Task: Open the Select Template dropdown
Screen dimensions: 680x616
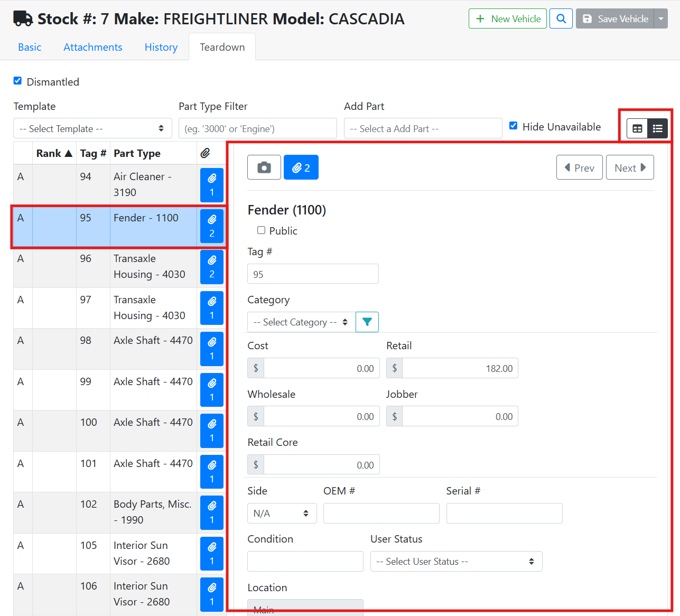Action: click(x=92, y=128)
